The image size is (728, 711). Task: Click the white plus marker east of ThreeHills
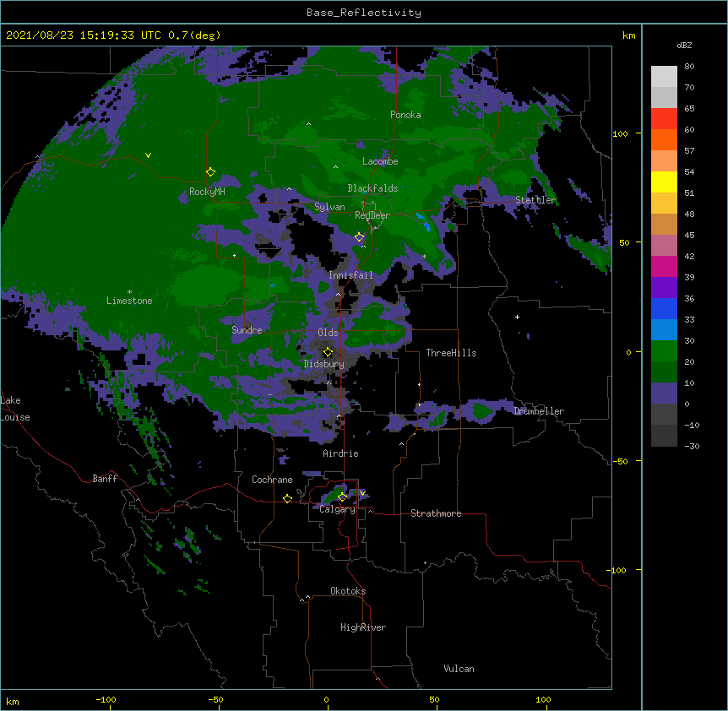pos(517,317)
